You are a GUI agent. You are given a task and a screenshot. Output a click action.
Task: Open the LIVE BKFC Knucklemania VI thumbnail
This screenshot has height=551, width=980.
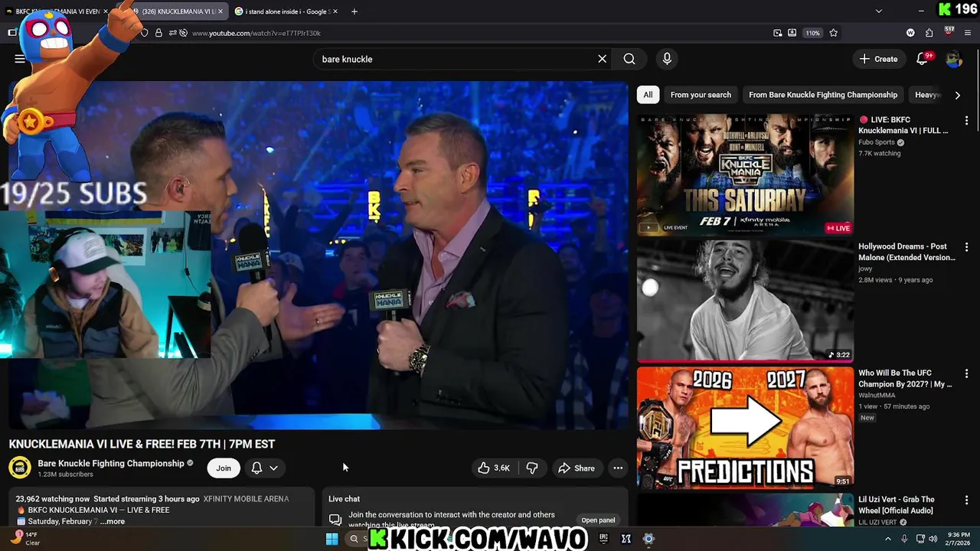click(745, 175)
